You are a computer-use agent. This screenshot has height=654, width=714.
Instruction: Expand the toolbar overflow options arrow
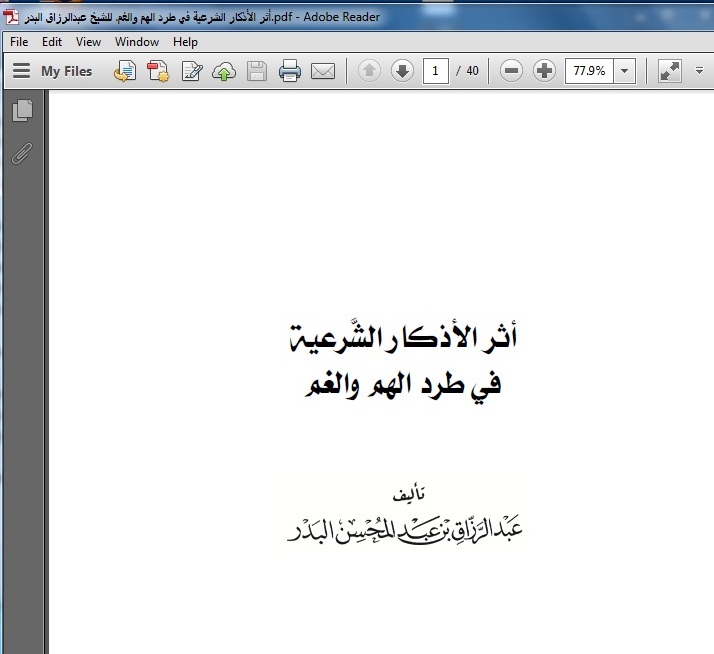tap(700, 71)
